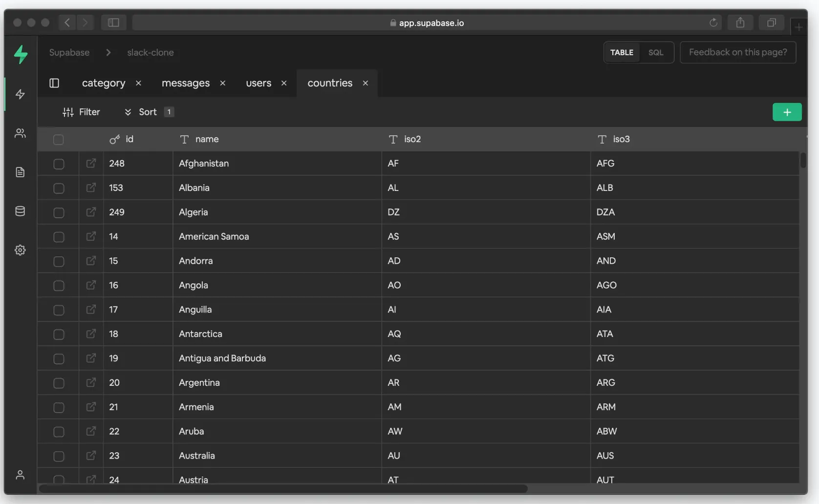
Task: Toggle the table list side panel icon
Action: pos(54,83)
